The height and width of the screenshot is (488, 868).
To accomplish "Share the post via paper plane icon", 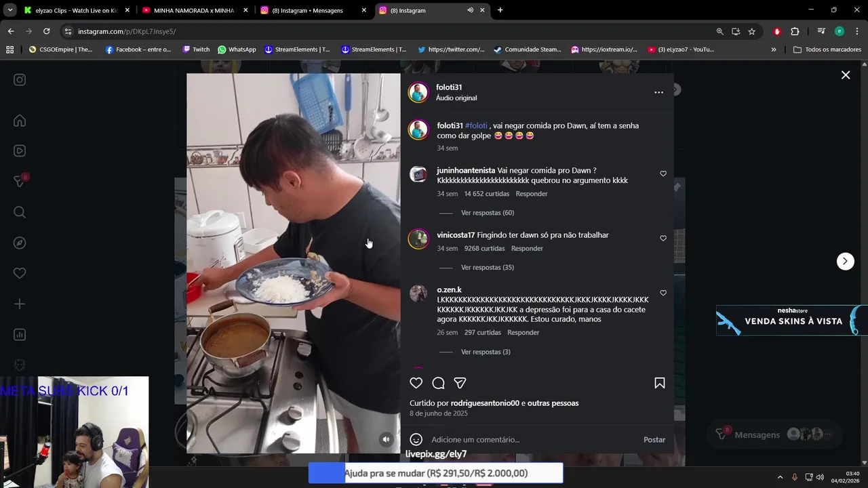I will pos(460,383).
